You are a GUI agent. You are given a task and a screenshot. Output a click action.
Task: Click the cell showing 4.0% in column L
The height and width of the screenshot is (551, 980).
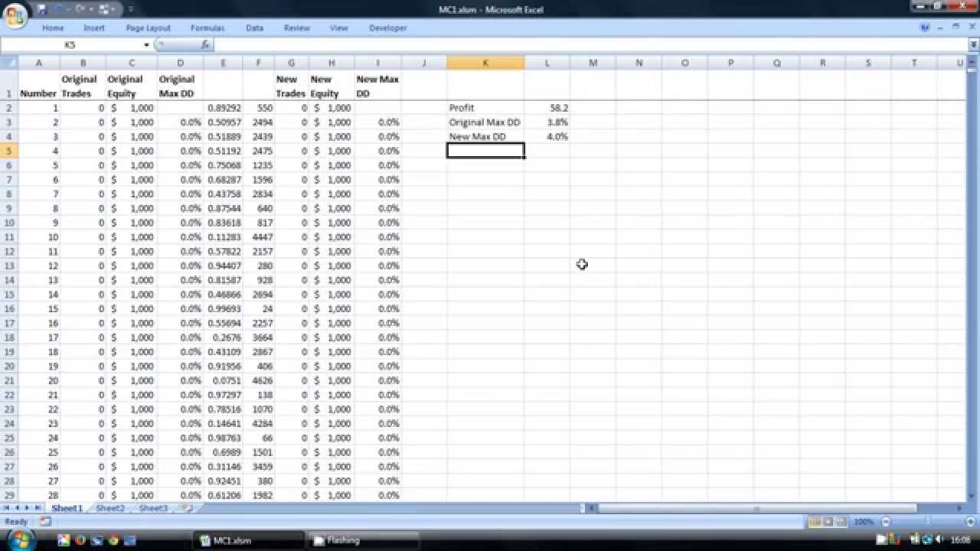[x=547, y=137]
